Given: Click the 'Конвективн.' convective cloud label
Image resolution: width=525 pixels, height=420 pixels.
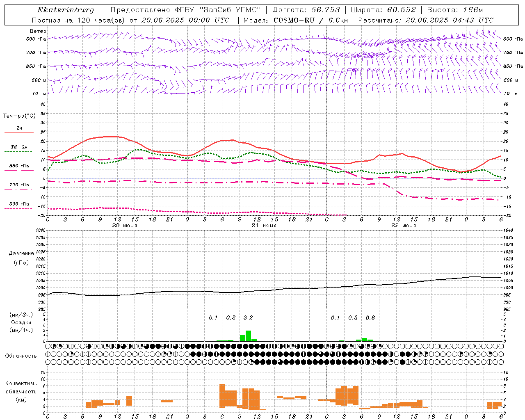Looking at the screenshot, I should click(x=21, y=383).
